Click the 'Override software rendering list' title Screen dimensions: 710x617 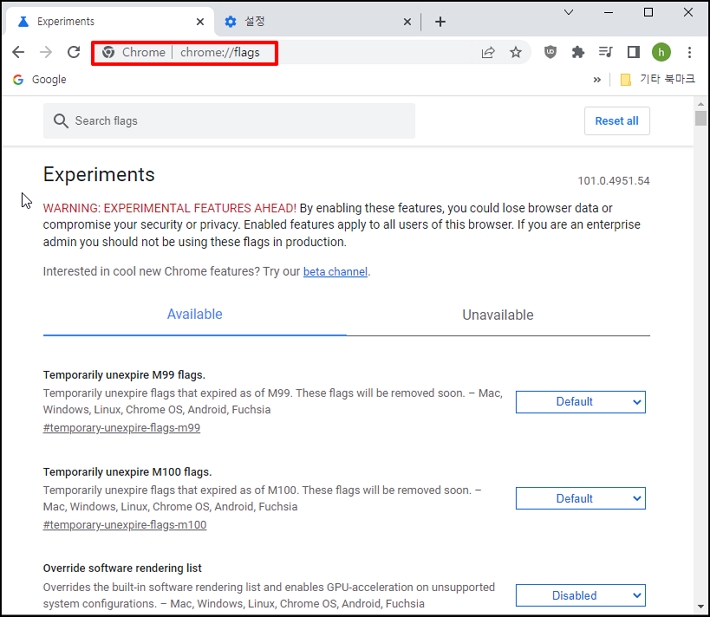point(122,568)
